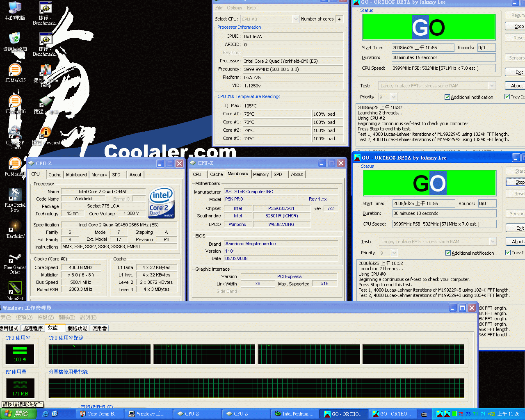The height and width of the screenshot is (420, 525).
Task: Launch the MemSet desktop shortcut
Action: pyautogui.click(x=15, y=291)
